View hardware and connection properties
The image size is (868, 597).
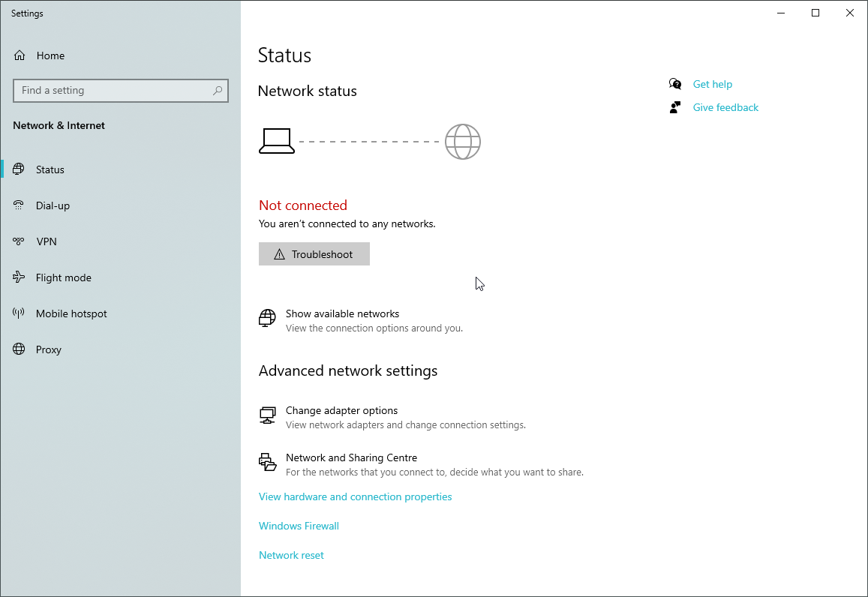(355, 496)
